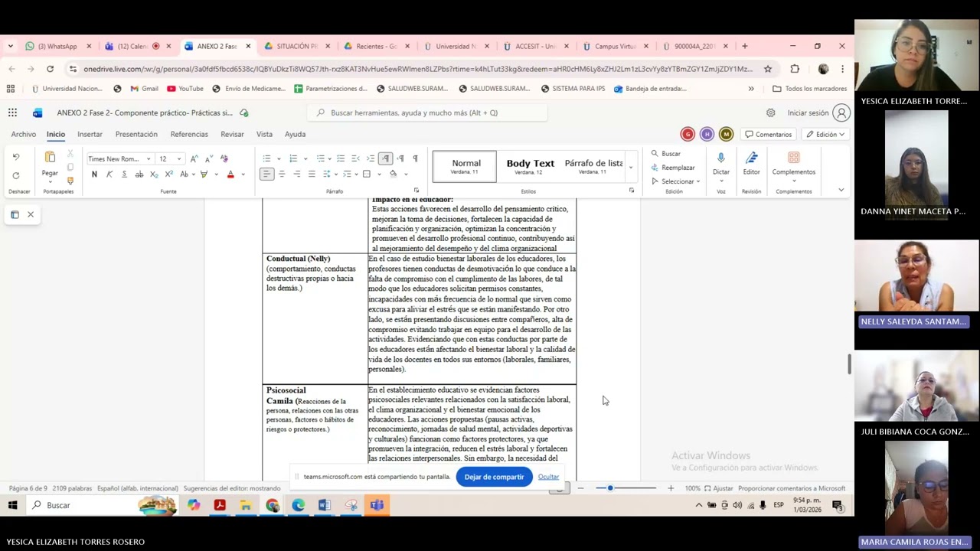Open the Seleccionar dropdown

coord(676,181)
